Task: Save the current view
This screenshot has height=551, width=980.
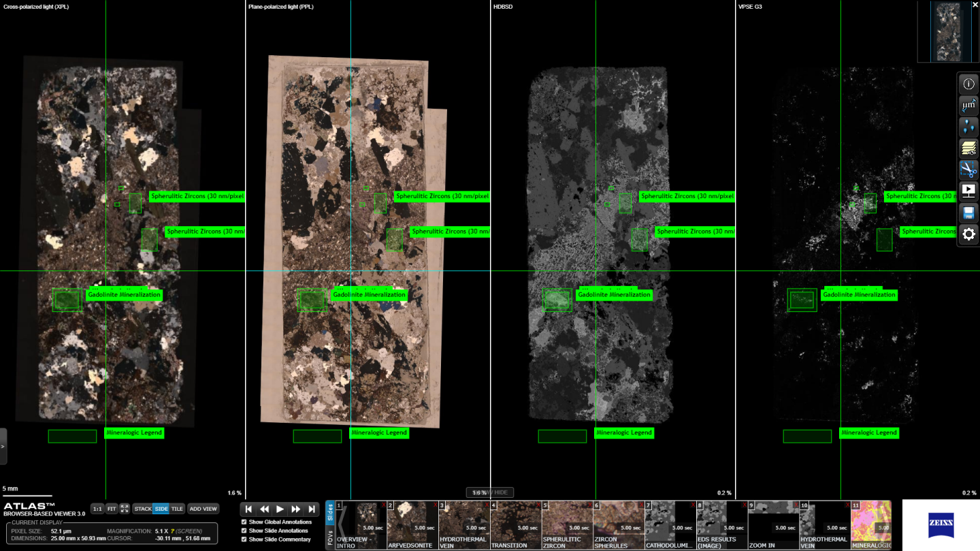Action: coord(968,212)
